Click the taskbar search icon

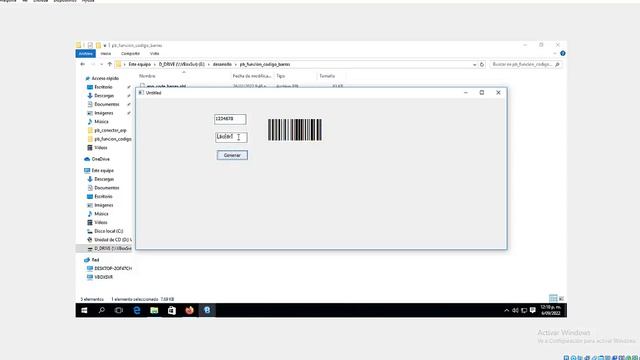click(101, 310)
